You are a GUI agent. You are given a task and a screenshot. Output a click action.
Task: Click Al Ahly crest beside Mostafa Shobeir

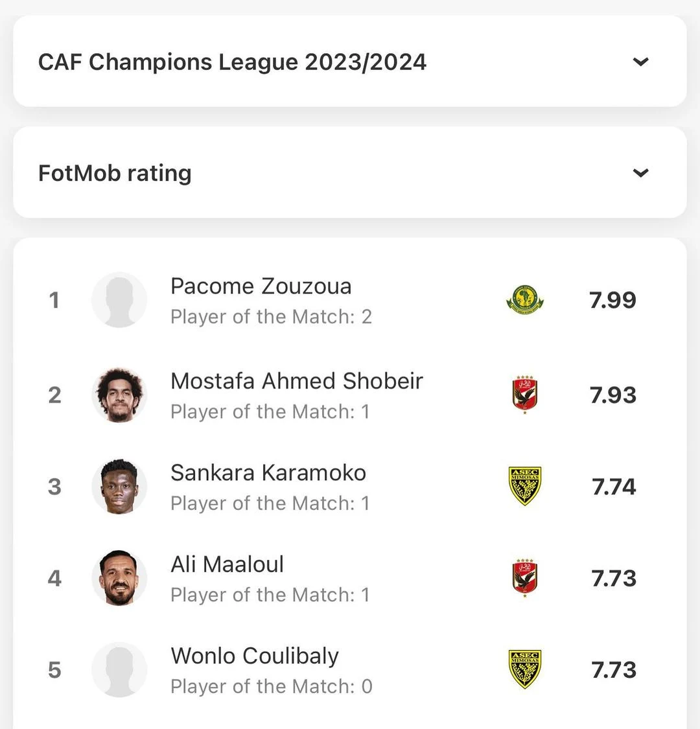[x=524, y=394]
